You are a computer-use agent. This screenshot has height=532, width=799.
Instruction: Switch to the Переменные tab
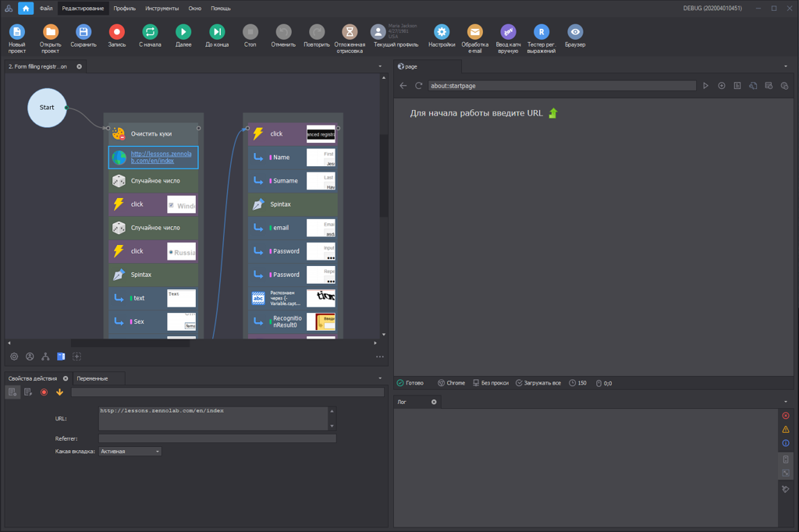coord(92,378)
